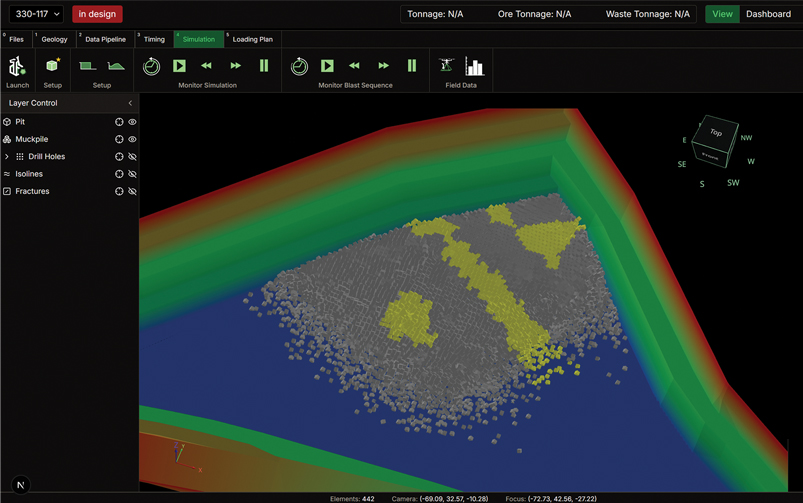Reset the Monitor Simulation timer
Screen dimensions: 803x503
tap(151, 66)
